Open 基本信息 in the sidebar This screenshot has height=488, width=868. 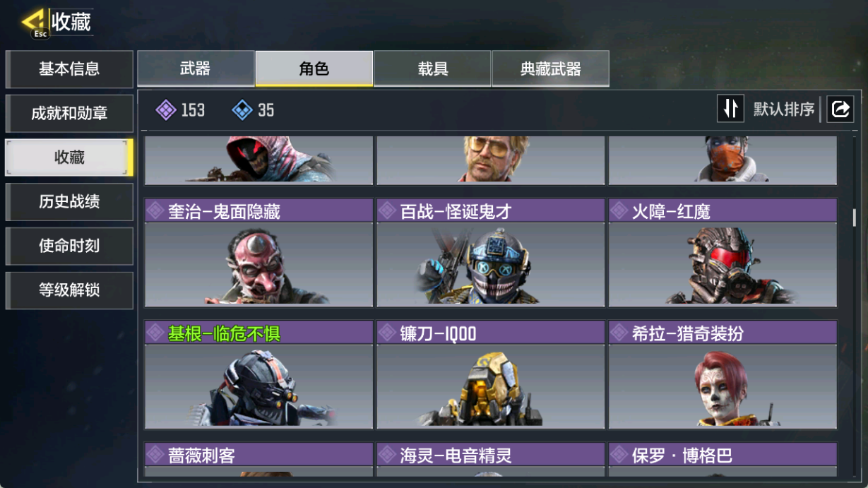coord(69,69)
